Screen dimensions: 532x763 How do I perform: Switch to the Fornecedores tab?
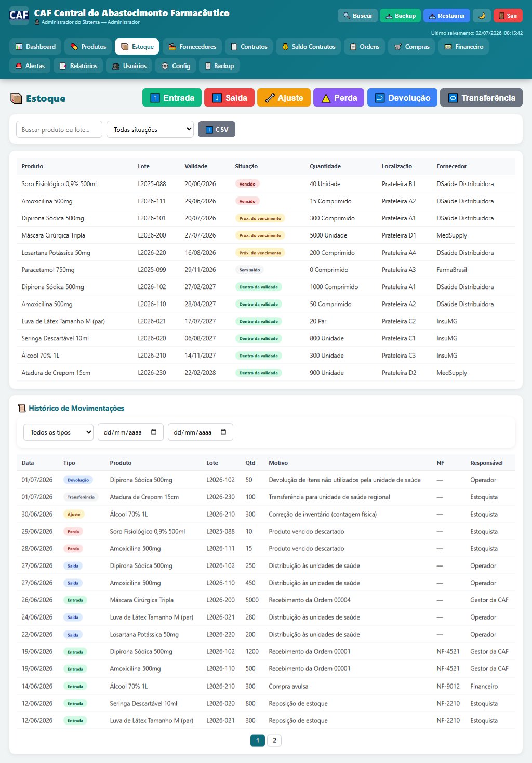pyautogui.click(x=193, y=47)
